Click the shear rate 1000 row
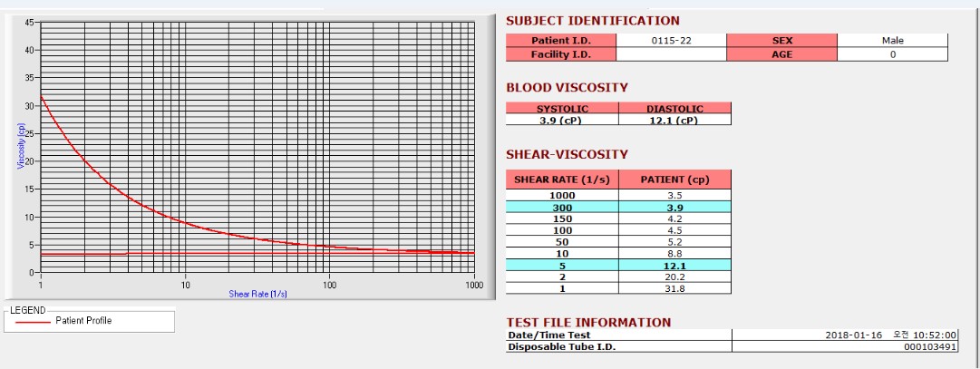 pos(618,195)
